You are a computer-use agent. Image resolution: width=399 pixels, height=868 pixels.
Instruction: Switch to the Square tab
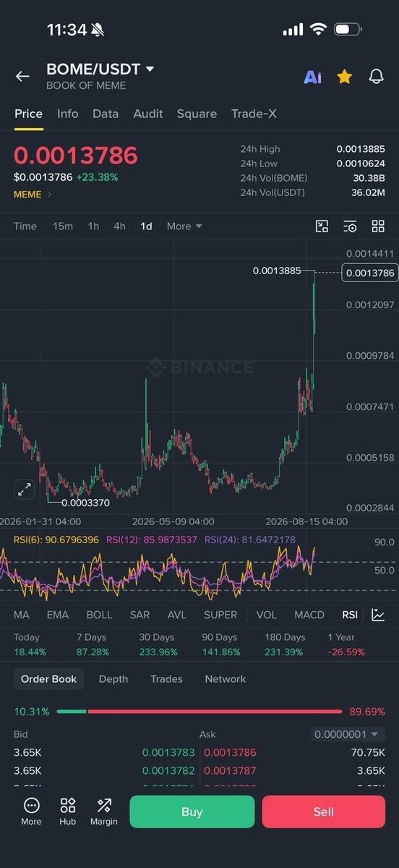197,114
